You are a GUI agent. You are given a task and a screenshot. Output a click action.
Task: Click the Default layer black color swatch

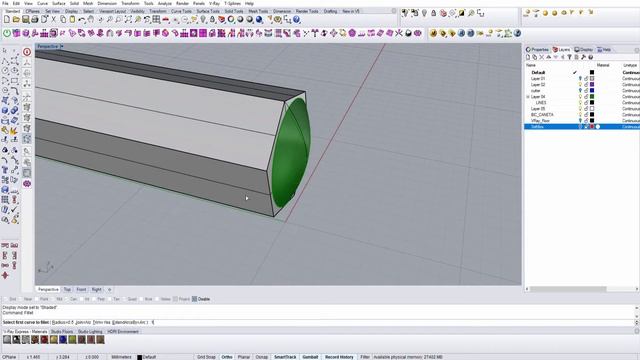tap(592, 72)
